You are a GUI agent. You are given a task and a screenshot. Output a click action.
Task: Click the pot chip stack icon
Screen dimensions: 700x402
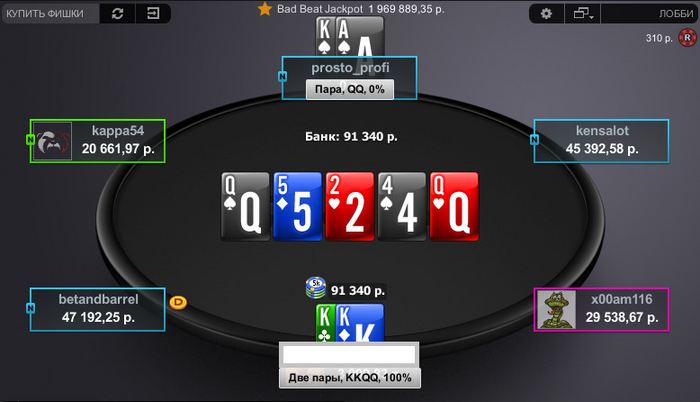click(316, 288)
